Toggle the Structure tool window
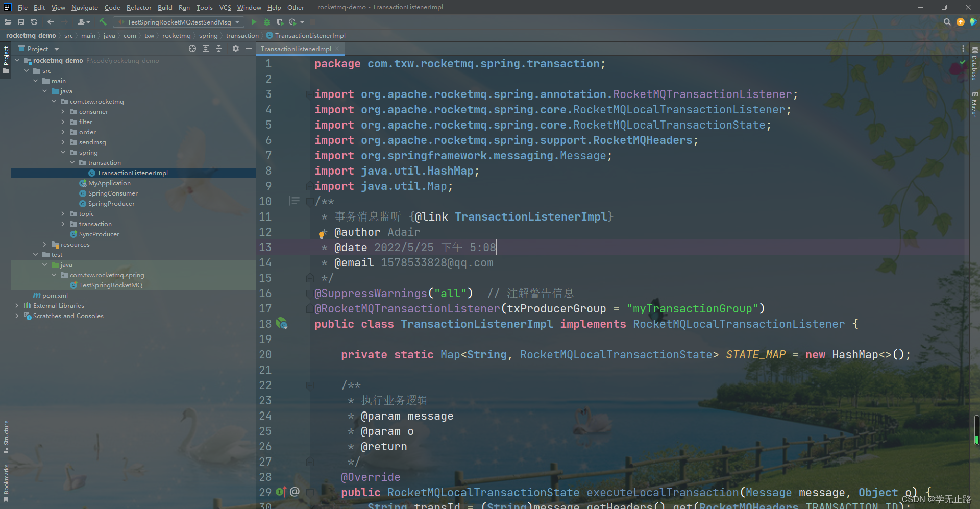 click(6, 437)
